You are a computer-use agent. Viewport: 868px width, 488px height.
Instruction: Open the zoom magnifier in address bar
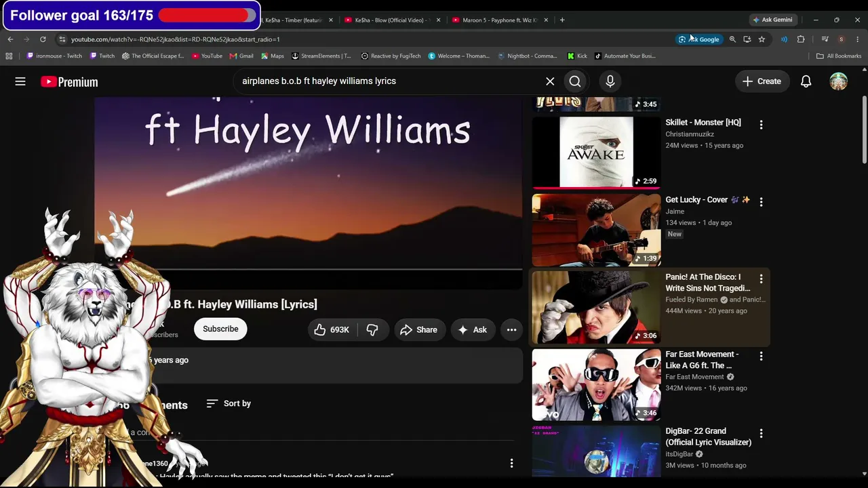pos(732,39)
